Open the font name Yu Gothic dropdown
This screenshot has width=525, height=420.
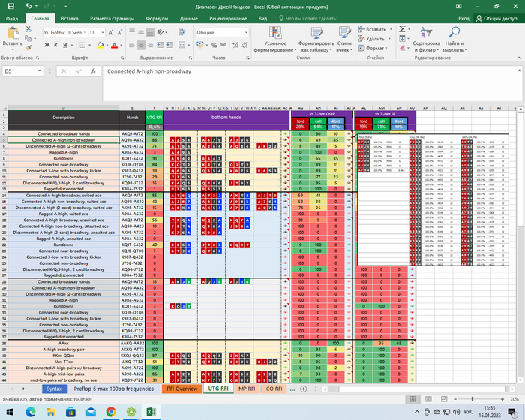click(x=85, y=32)
